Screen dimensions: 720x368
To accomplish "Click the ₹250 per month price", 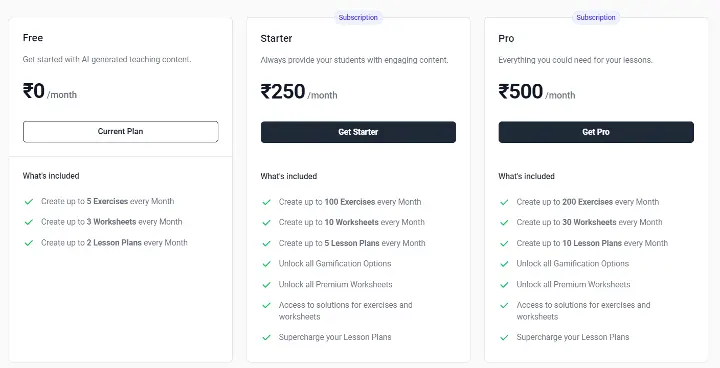I will coord(299,91).
